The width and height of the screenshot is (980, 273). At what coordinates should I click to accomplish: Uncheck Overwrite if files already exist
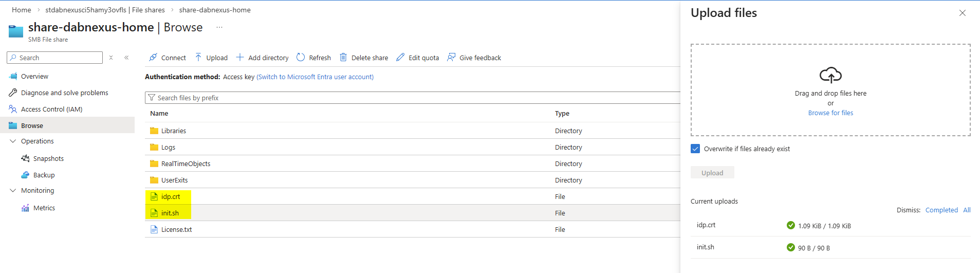(695, 149)
